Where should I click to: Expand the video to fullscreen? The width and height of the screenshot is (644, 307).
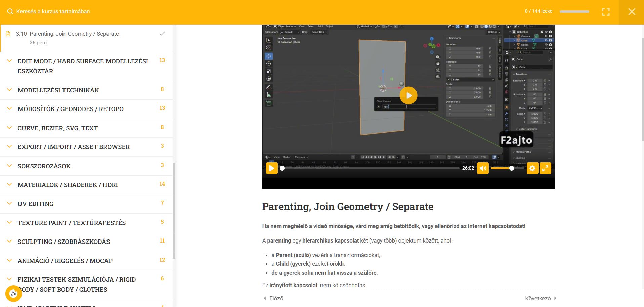(x=545, y=168)
